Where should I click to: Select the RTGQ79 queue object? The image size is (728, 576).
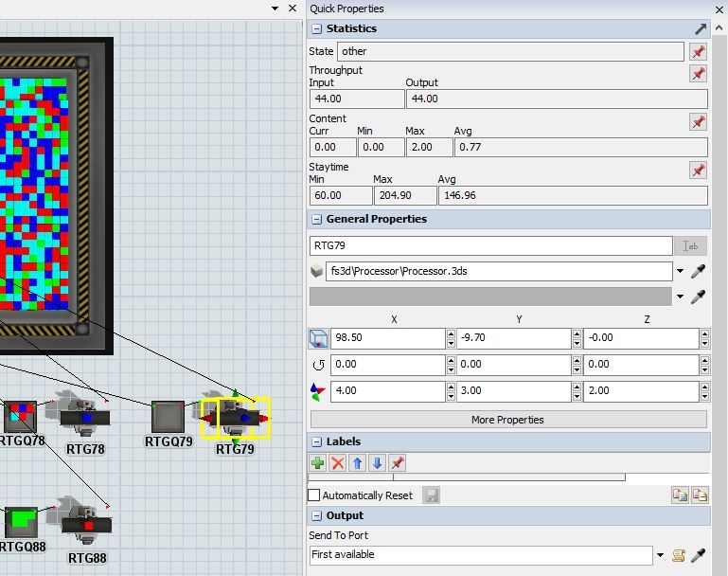169,417
